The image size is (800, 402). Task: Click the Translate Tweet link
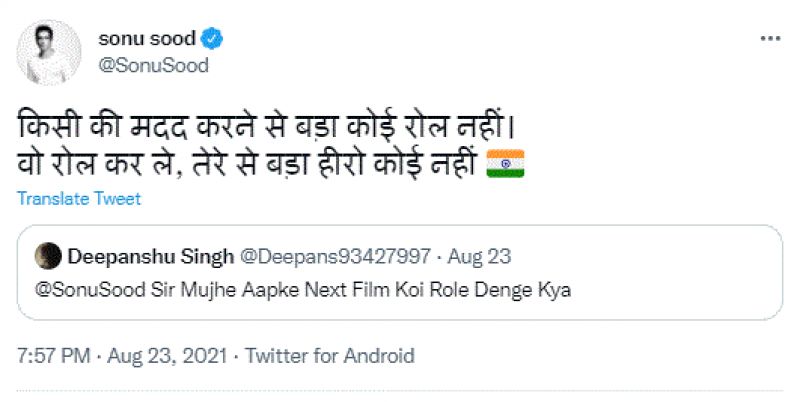[79, 198]
